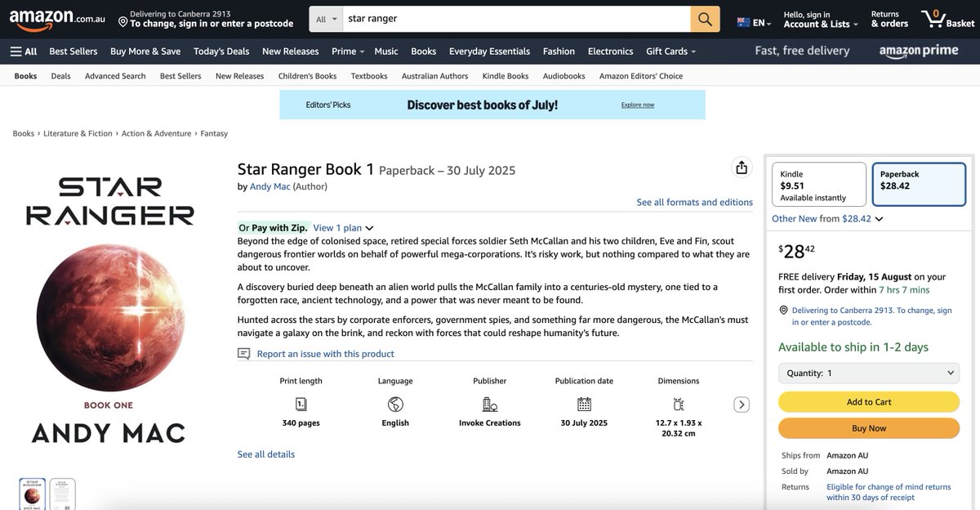This screenshot has height=510, width=980.
Task: Click the Publisher building icon
Action: 489,403
